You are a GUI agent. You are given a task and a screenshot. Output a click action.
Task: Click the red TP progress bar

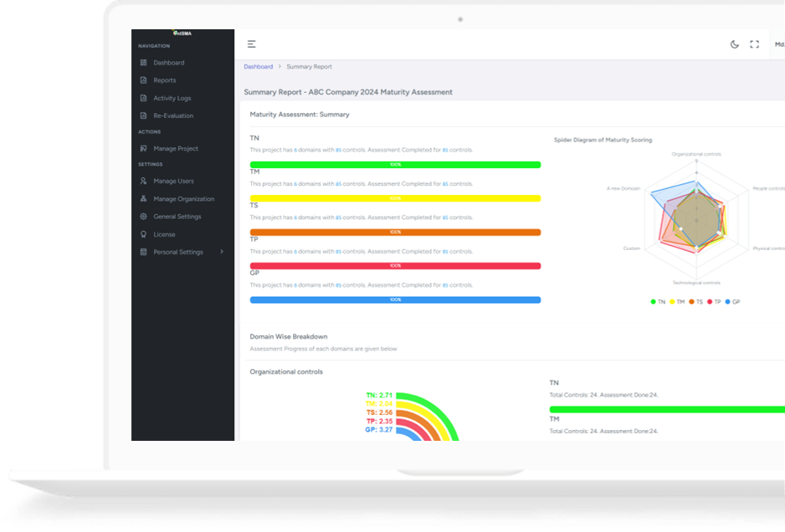point(395,266)
